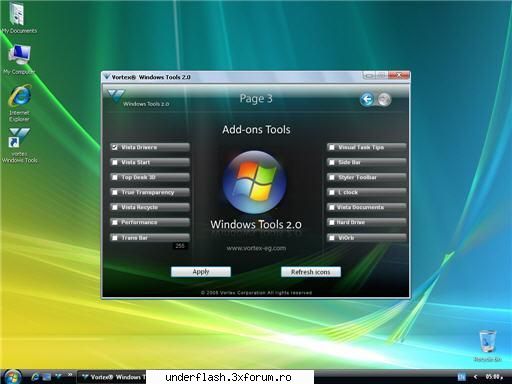Open the Start menu orb

pos(13,377)
